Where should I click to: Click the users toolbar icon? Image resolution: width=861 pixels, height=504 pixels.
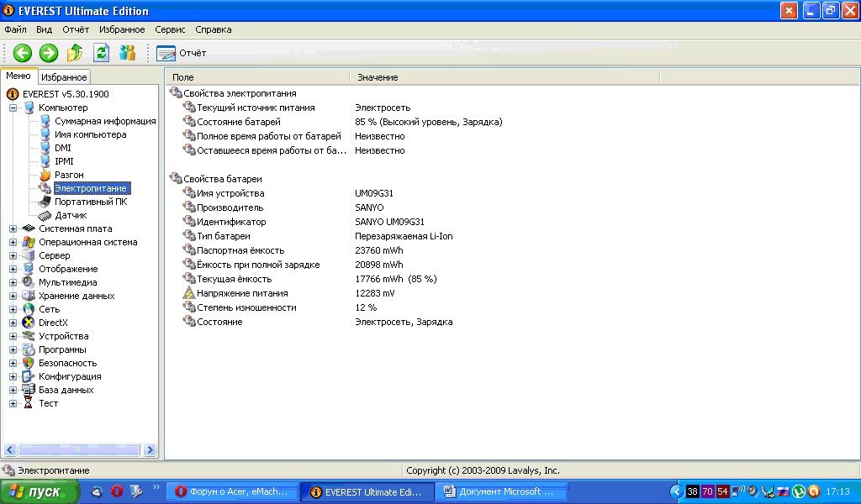coord(128,53)
